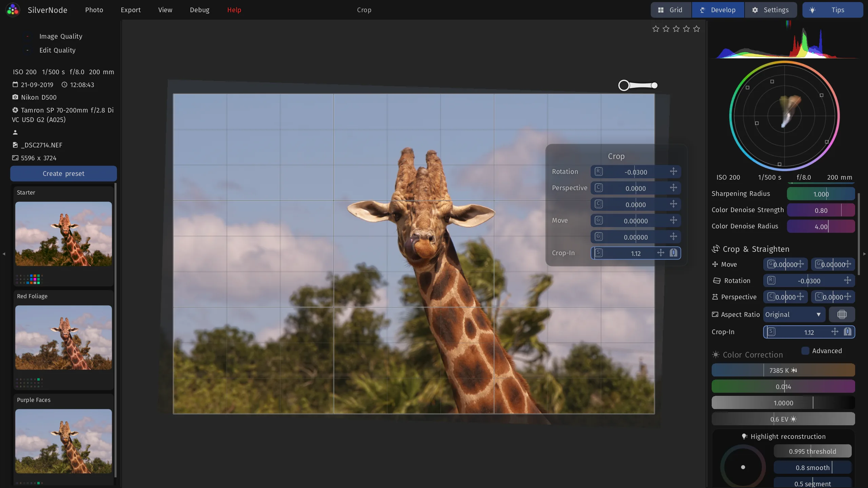Open the Photo menu
Screen dimensions: 868x488
pos(94,10)
